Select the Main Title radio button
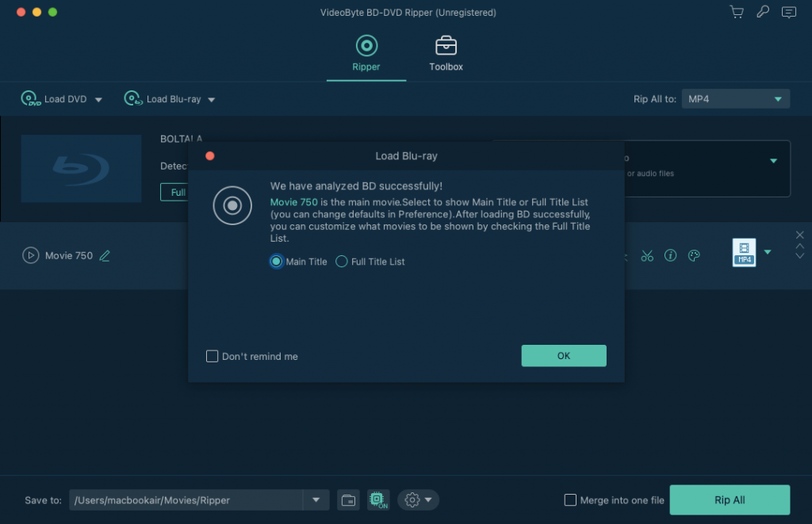This screenshot has width=812, height=524. [276, 262]
